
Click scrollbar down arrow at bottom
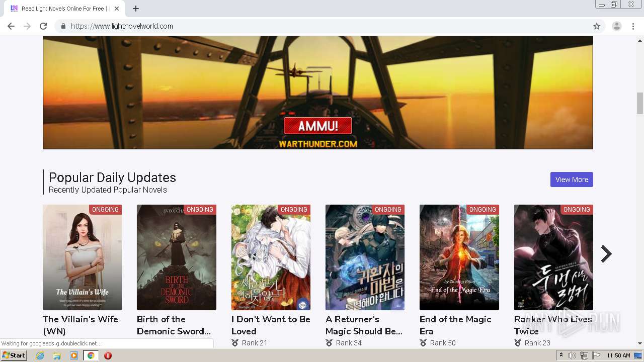pos(640,343)
